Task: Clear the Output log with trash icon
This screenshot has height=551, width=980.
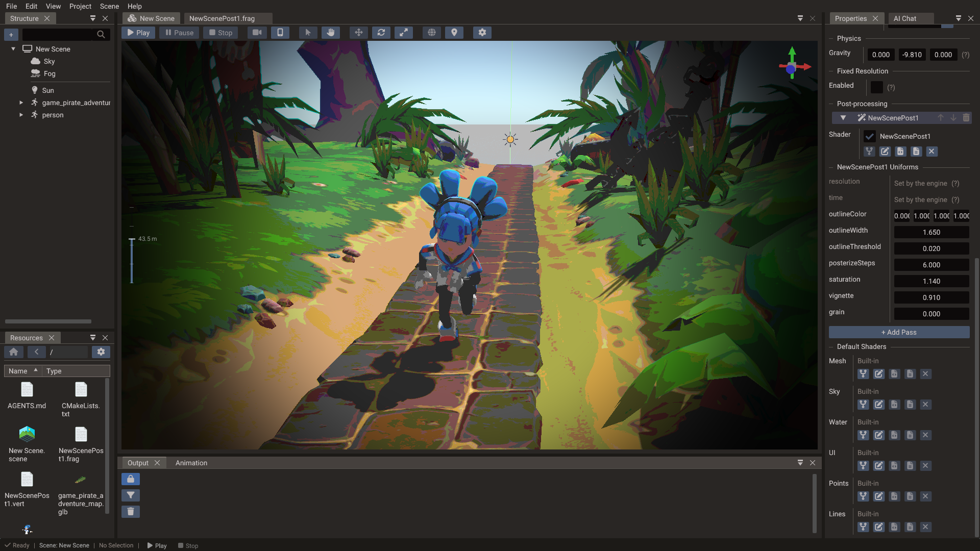Action: [131, 512]
